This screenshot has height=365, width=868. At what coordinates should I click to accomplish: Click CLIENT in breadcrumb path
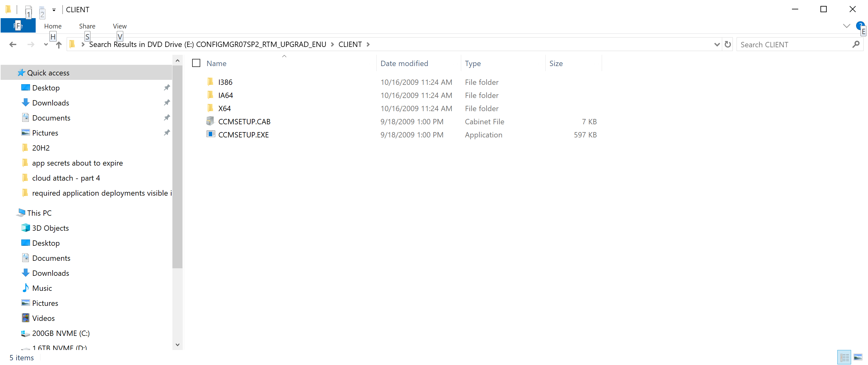[x=350, y=44]
